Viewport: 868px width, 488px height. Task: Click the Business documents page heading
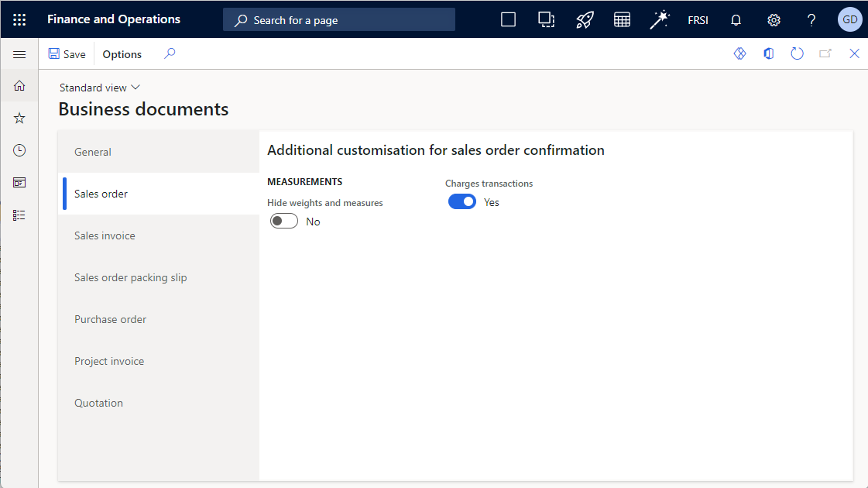pyautogui.click(x=143, y=109)
